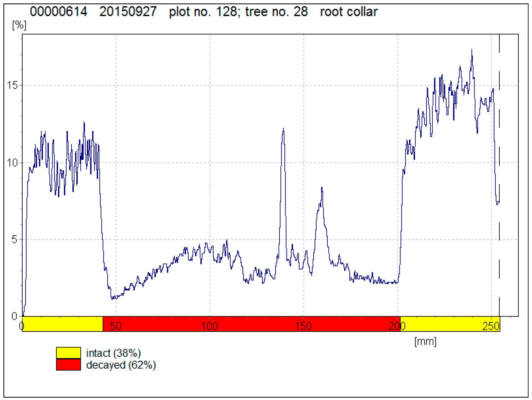The width and height of the screenshot is (532, 400).
Task: Click the 50 mm x-axis tick label
Action: (116, 326)
